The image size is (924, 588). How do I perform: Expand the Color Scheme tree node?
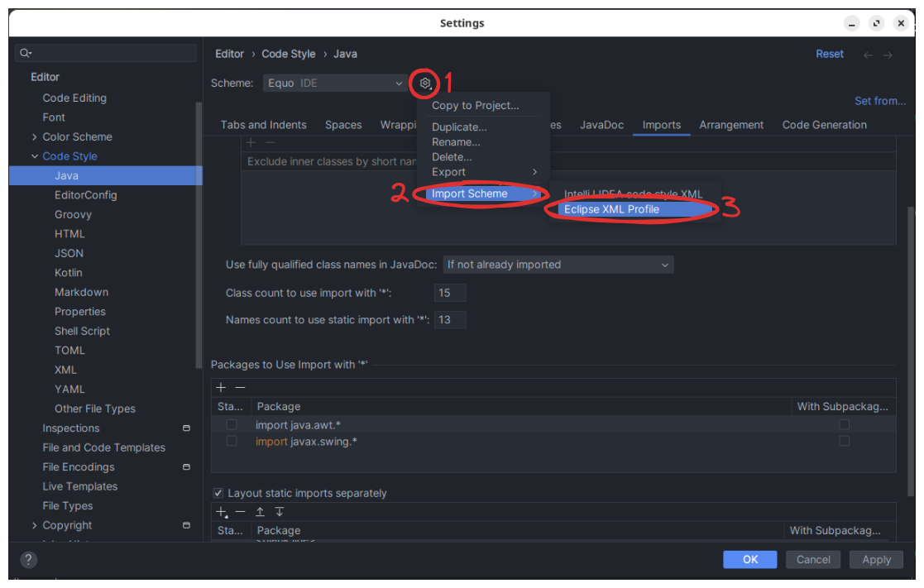click(34, 137)
